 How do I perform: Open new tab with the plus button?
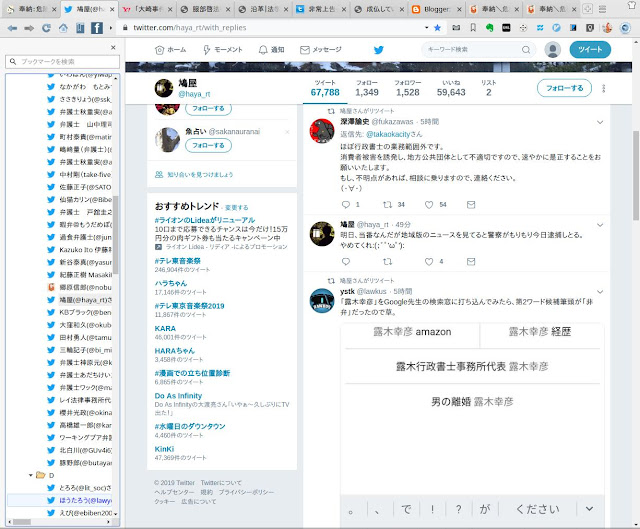tap(587, 9)
